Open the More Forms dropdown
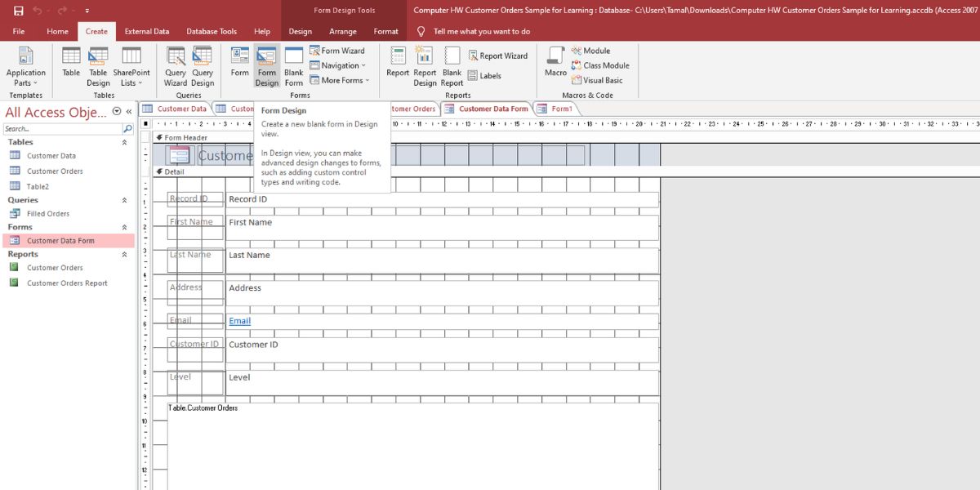Screen dimensions: 980x490 339,79
